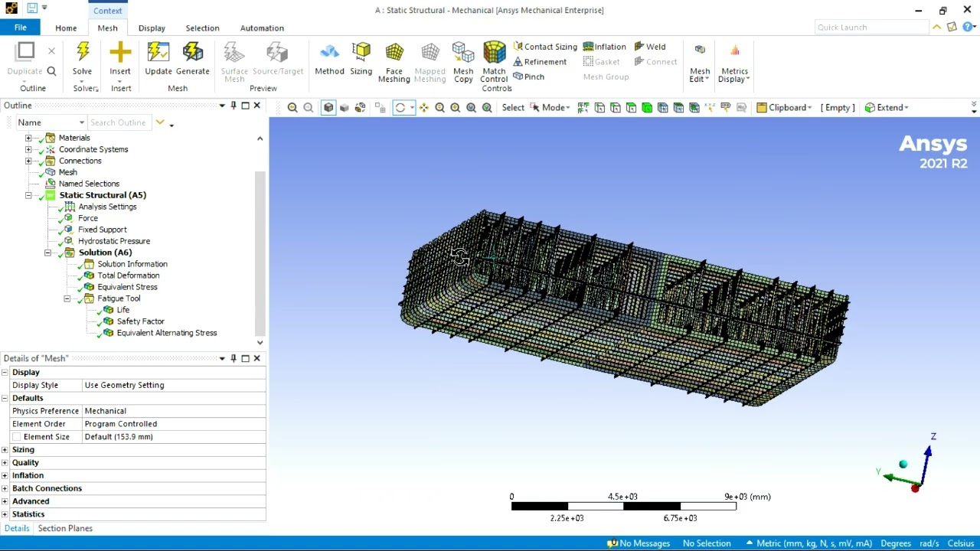The height and width of the screenshot is (551, 980).
Task: Open the Extend dropdown
Action: (x=887, y=108)
